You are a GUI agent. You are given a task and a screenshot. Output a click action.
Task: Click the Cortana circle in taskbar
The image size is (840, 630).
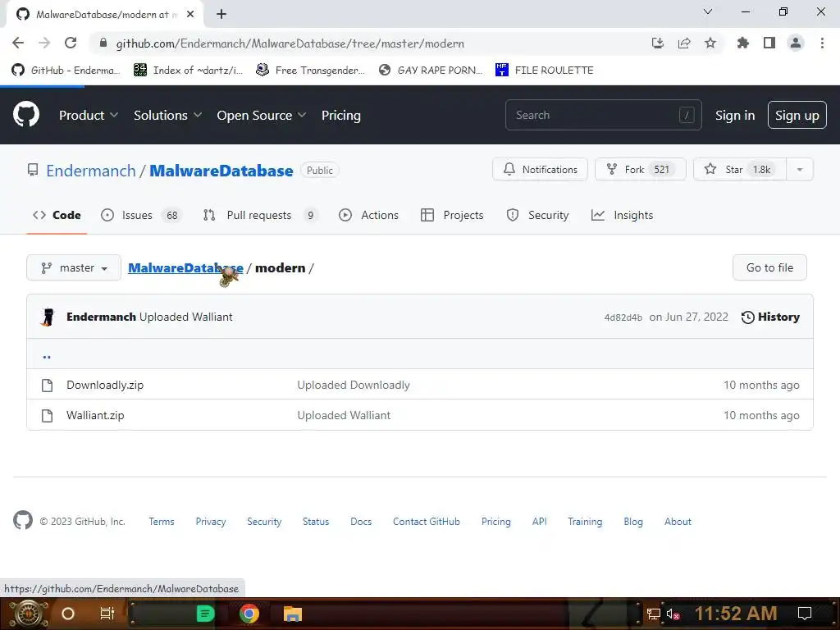click(67, 614)
